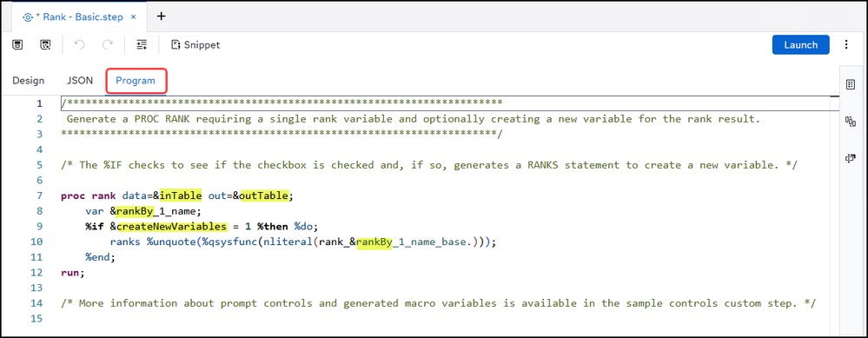Undo the last edit
The image size is (868, 338).
[79, 45]
